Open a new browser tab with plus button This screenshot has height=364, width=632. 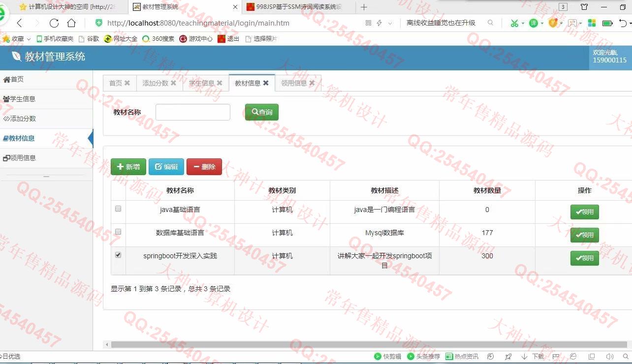pyautogui.click(x=364, y=7)
